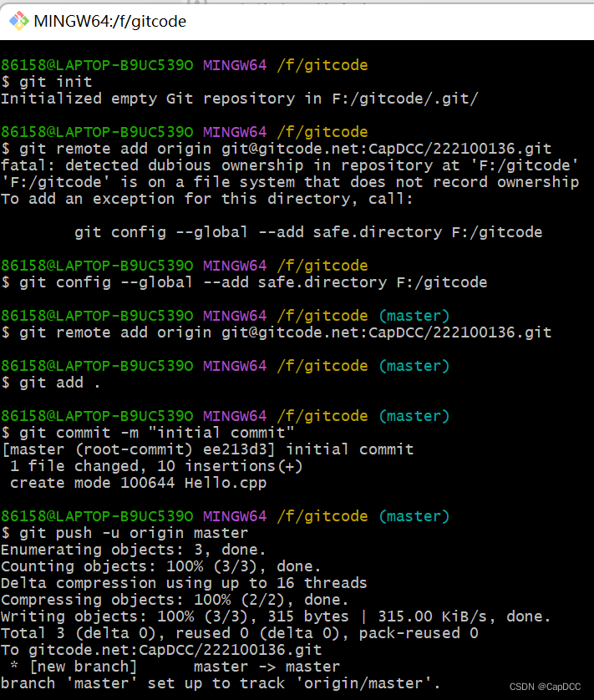Click the 'fatal: detected dubious ownership' error line

(289, 165)
